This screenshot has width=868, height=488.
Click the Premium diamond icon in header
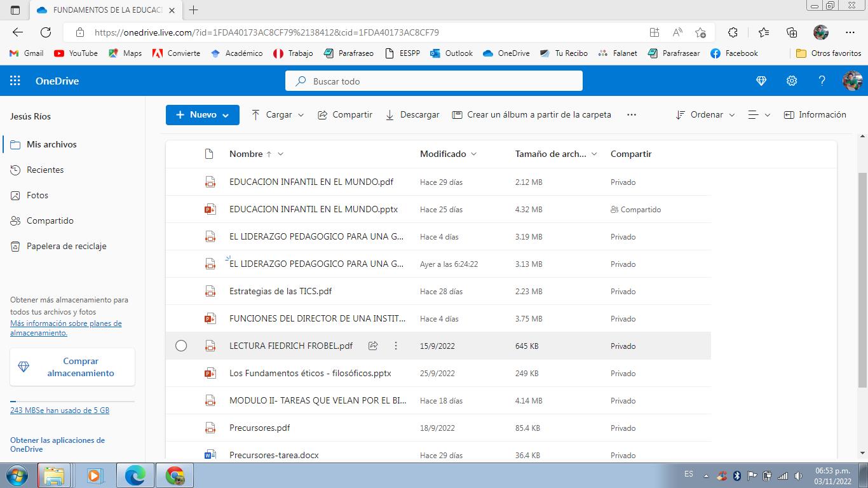point(761,81)
